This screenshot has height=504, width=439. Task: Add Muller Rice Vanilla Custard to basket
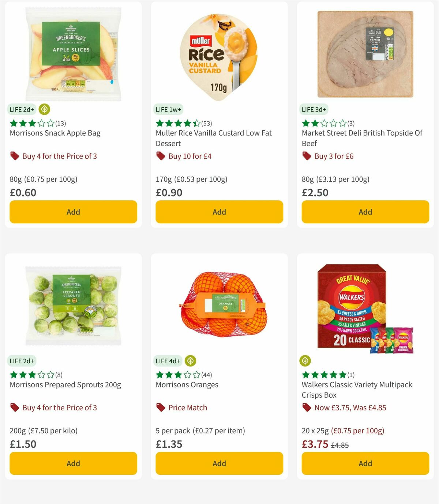[219, 212]
